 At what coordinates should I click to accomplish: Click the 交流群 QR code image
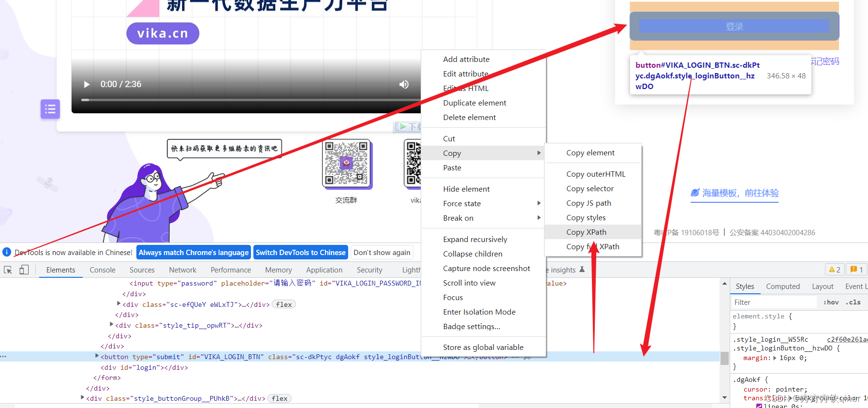tap(346, 163)
